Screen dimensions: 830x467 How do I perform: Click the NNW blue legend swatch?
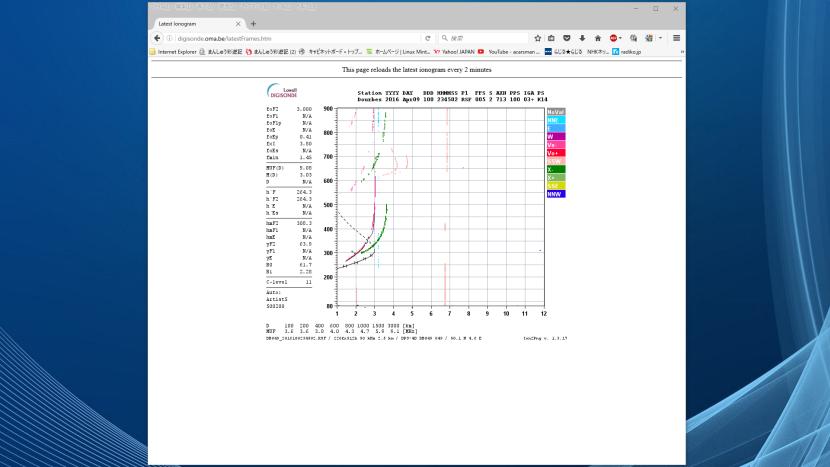click(x=556, y=194)
